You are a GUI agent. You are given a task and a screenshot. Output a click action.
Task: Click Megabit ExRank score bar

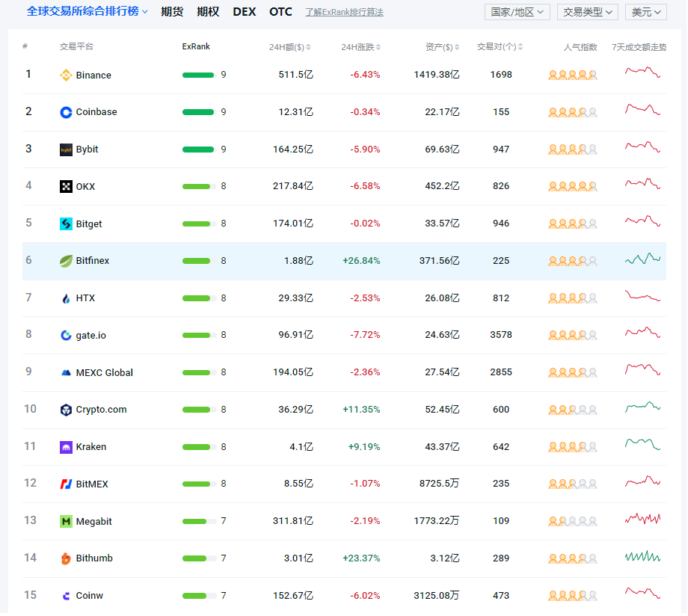tap(199, 521)
